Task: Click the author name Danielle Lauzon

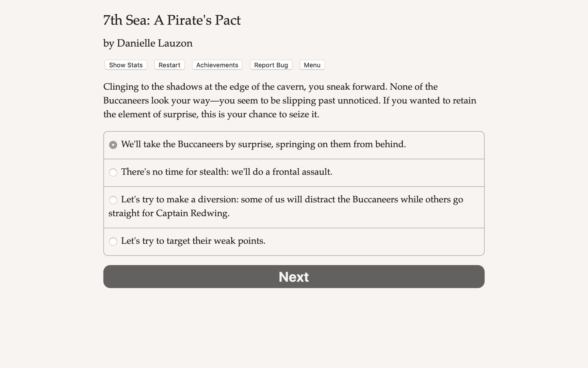Action: (148, 43)
